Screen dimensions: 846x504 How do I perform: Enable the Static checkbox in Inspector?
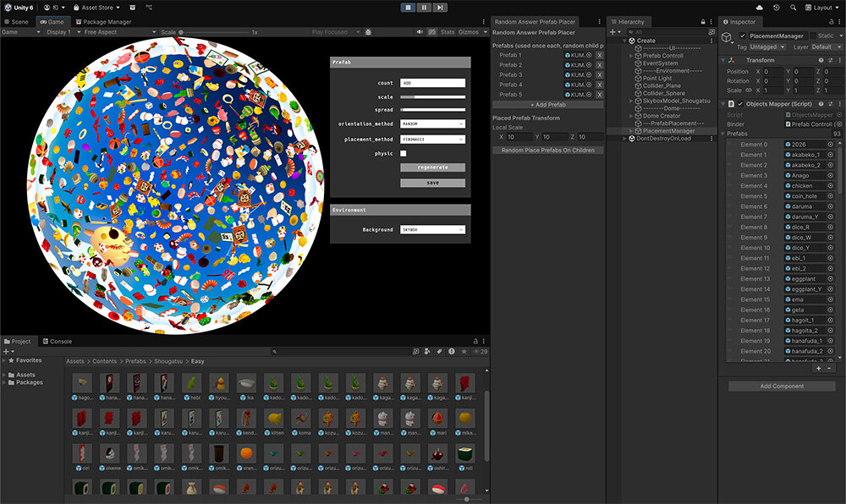813,36
